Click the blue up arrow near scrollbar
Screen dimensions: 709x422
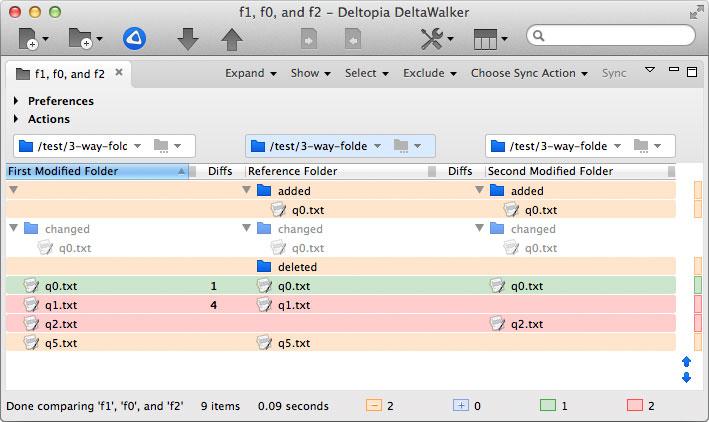[x=686, y=361]
